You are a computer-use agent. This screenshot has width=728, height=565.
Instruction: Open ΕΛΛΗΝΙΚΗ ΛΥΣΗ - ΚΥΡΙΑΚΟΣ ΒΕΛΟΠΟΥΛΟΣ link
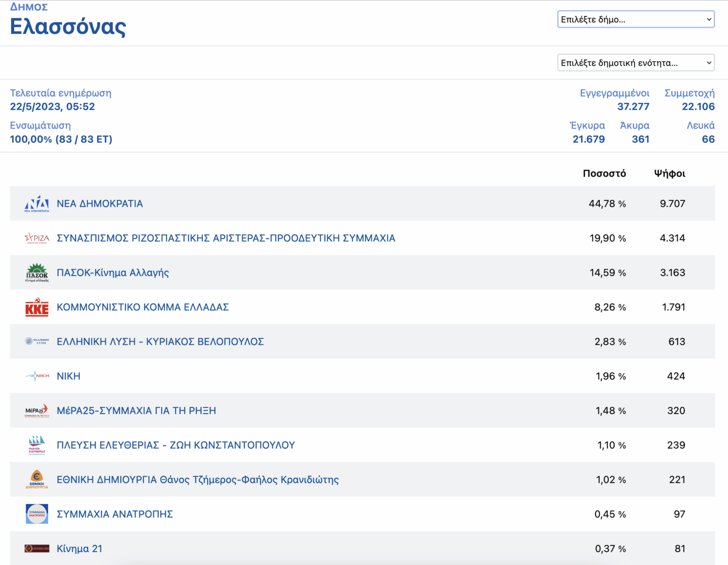pyautogui.click(x=160, y=341)
